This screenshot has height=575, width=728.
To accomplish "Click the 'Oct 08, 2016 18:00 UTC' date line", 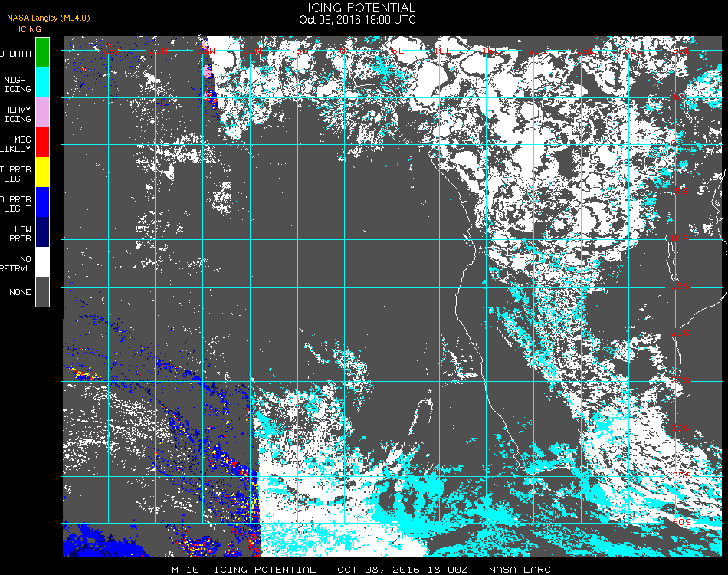I will pyautogui.click(x=358, y=20).
